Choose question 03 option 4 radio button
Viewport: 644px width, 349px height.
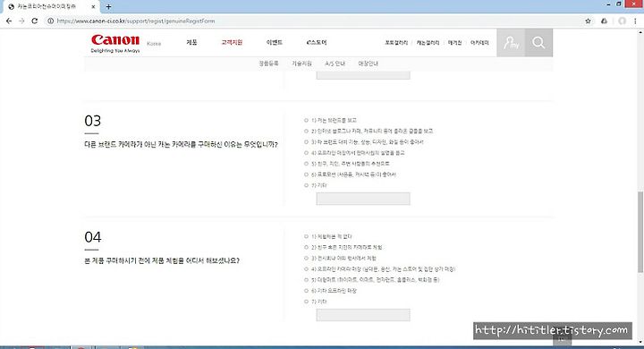[306, 153]
